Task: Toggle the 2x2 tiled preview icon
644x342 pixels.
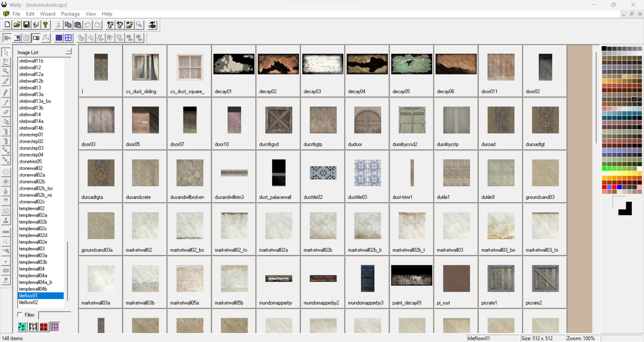Action: 68,38
